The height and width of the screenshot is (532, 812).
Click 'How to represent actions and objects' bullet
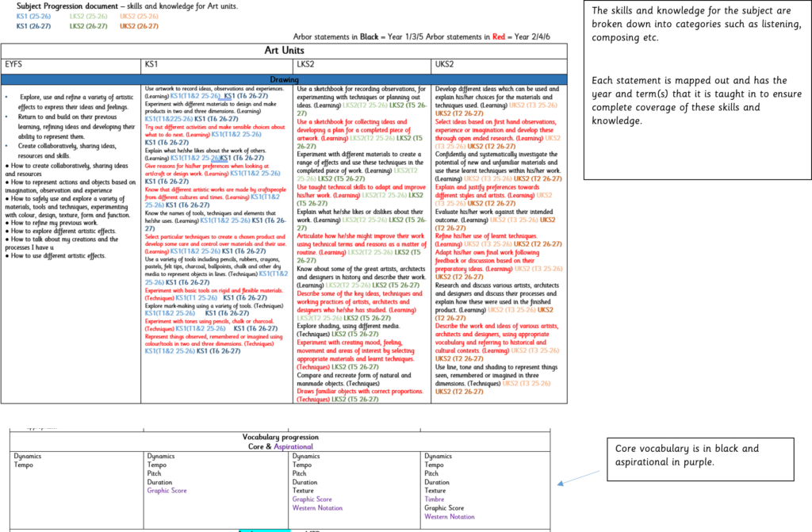pos(71,186)
